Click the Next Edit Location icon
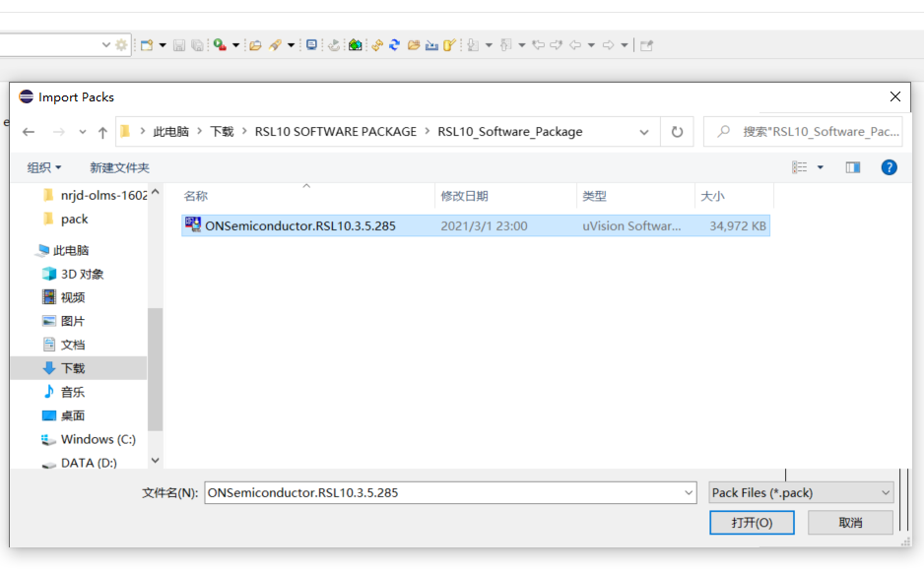The width and height of the screenshot is (924, 573). pos(557,45)
